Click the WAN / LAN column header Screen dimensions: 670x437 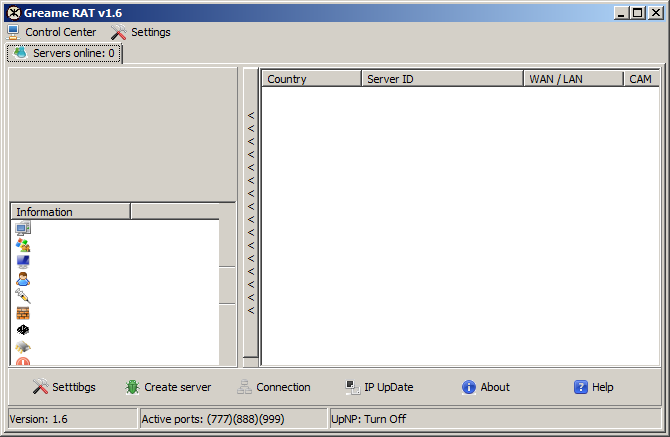coord(572,79)
